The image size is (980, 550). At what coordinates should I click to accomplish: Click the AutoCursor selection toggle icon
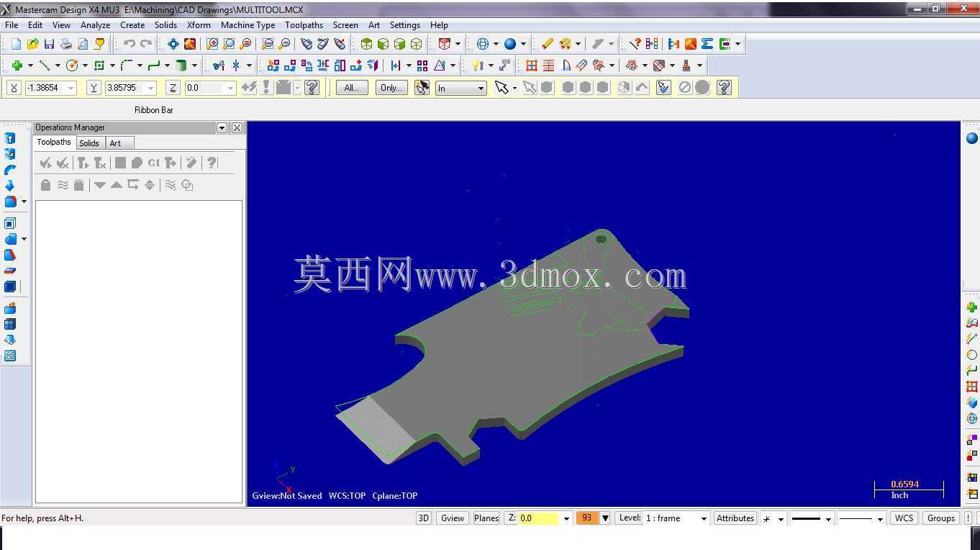[422, 88]
